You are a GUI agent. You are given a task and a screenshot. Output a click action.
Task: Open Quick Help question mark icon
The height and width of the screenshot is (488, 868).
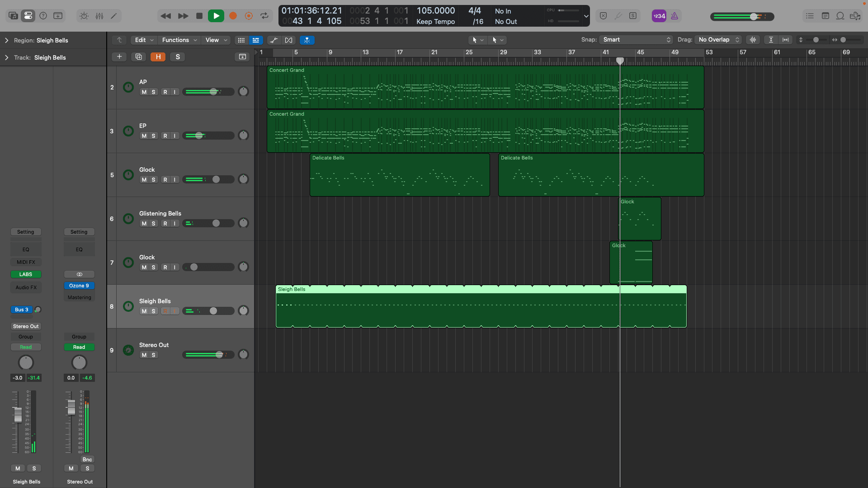pyautogui.click(x=43, y=16)
